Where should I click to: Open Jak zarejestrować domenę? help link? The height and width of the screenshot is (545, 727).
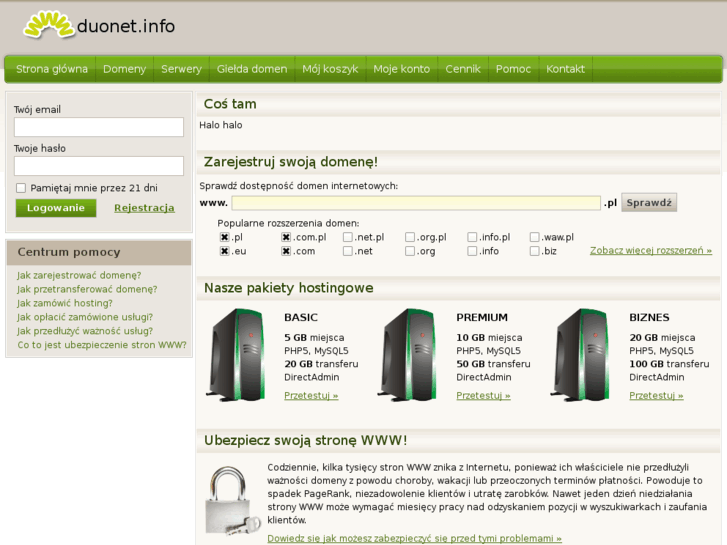(79, 276)
